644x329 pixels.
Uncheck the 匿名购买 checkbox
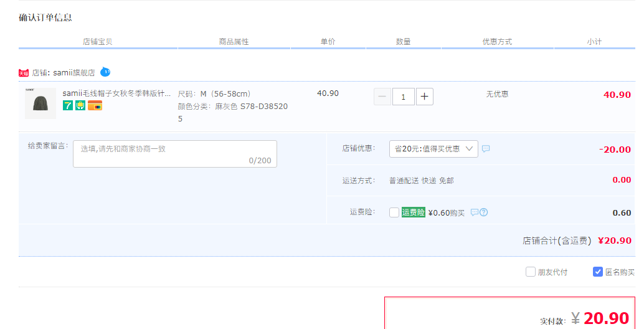[x=597, y=272]
